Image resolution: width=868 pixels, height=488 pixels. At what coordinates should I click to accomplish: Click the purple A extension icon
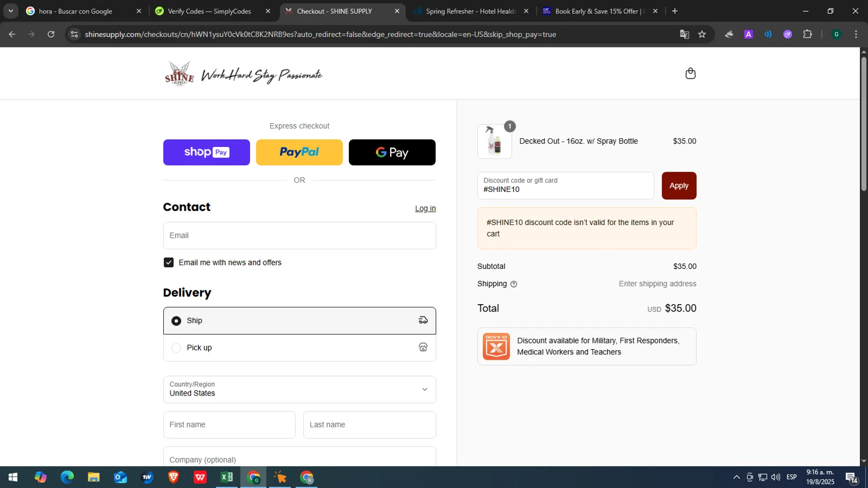tap(748, 34)
